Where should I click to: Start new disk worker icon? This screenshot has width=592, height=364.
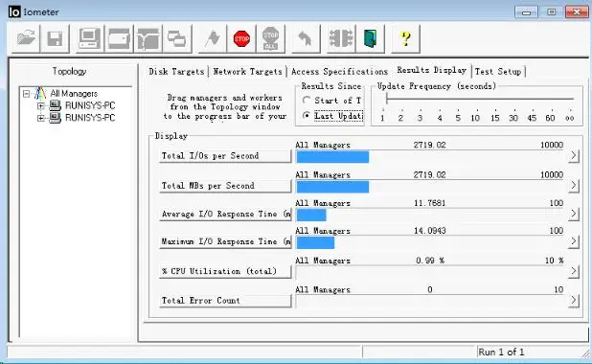(119, 38)
